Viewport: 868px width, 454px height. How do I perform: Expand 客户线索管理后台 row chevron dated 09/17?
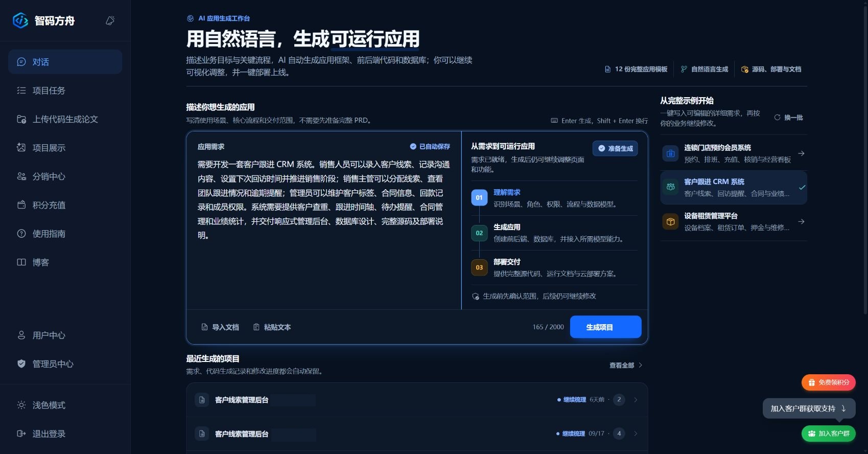636,434
